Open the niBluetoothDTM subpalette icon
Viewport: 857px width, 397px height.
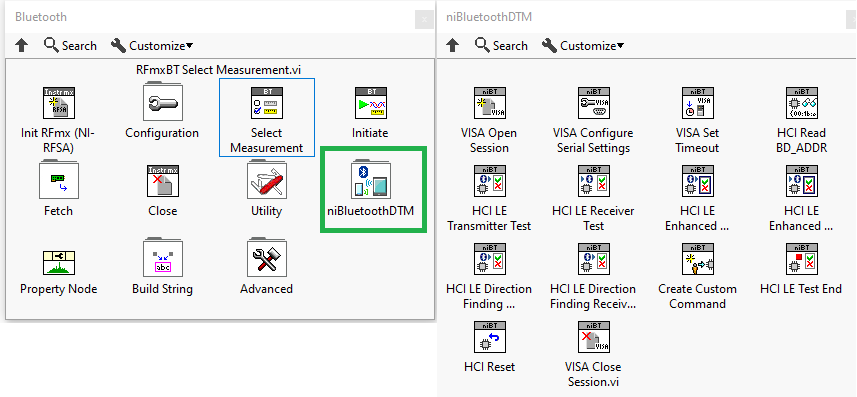tap(370, 179)
